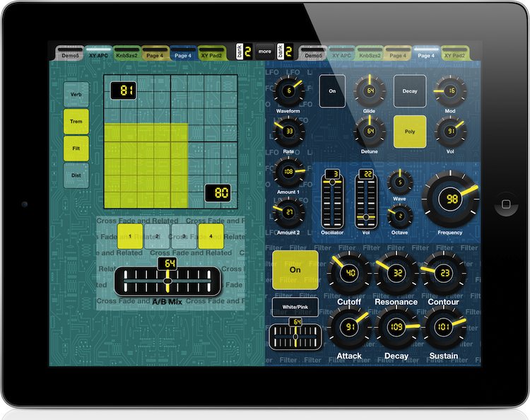Tap inside the yellow XY pad area
The image size is (530, 420).
coord(146,165)
